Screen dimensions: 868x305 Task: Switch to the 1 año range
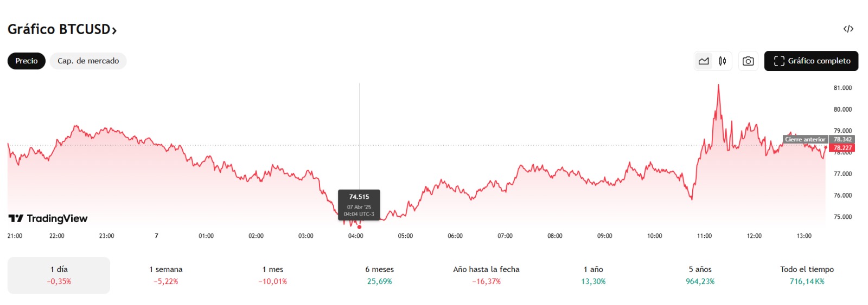(x=593, y=275)
